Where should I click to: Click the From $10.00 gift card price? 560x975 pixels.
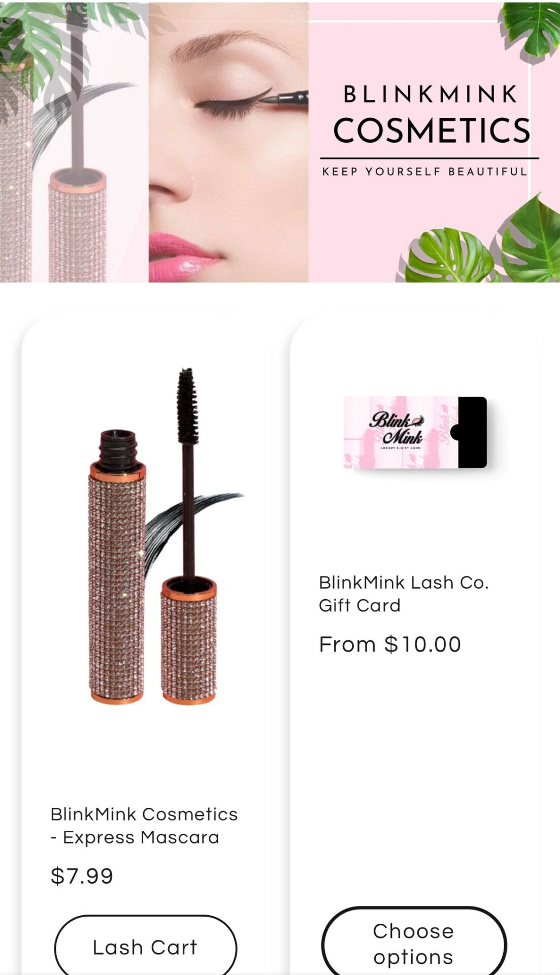390,644
